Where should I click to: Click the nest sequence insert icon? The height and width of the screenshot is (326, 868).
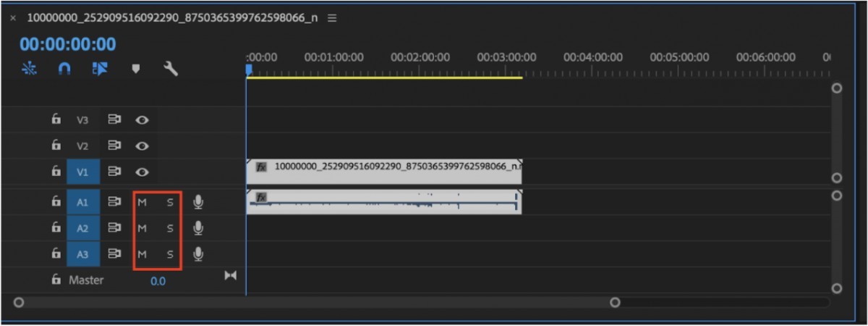point(30,70)
